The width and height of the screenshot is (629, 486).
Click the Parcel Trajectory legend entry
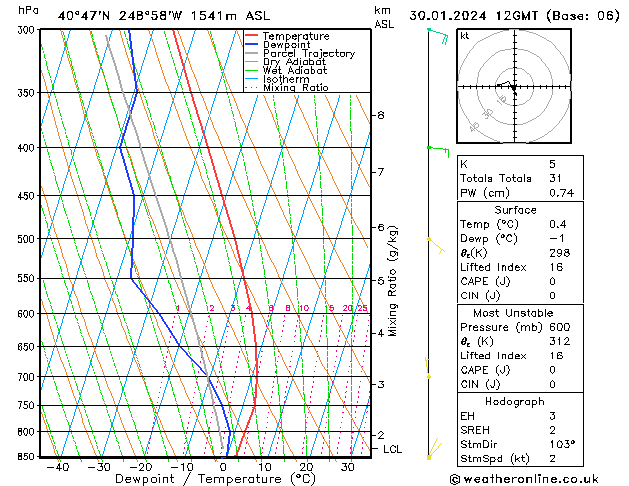(300, 53)
